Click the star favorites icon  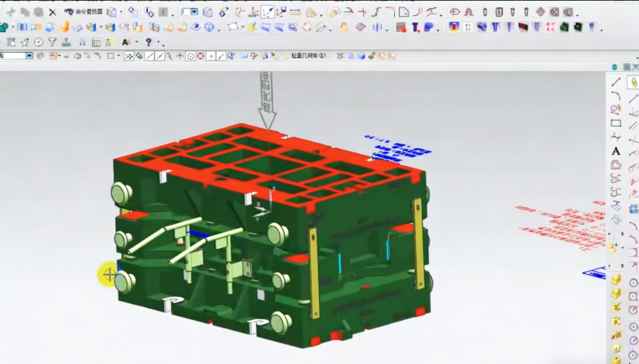[25, 42]
